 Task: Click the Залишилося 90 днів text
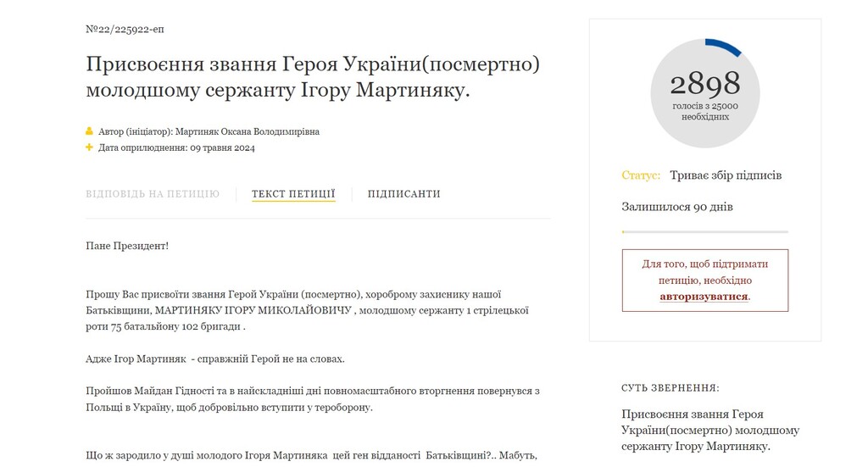(x=677, y=207)
